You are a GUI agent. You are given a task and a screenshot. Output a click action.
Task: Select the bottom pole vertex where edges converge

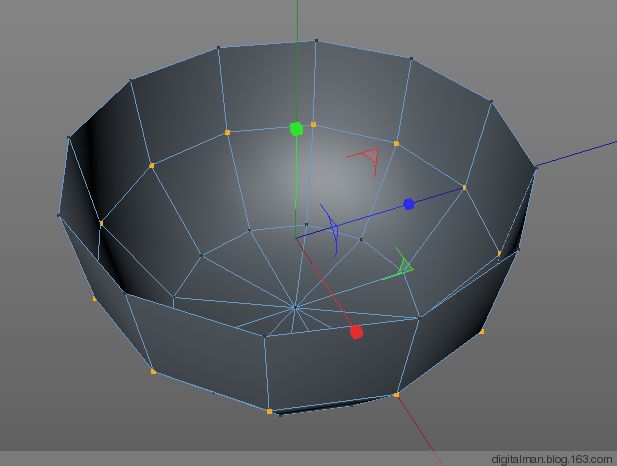point(295,307)
